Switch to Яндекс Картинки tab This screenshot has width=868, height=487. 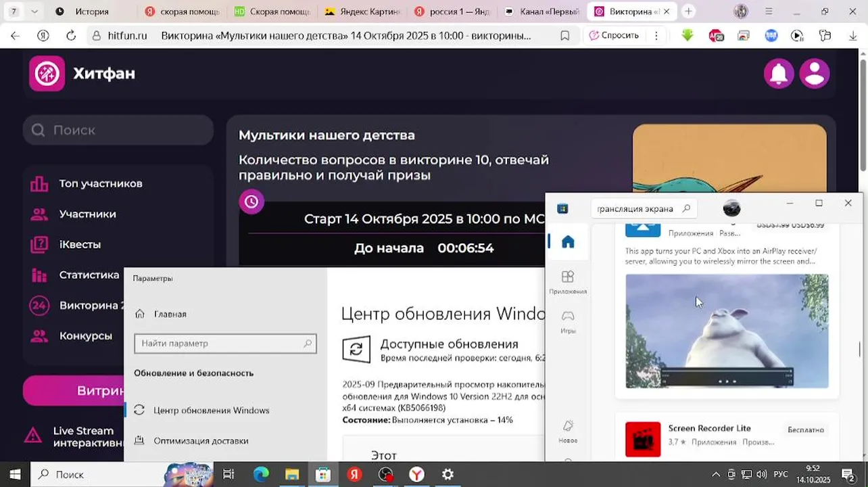[362, 11]
